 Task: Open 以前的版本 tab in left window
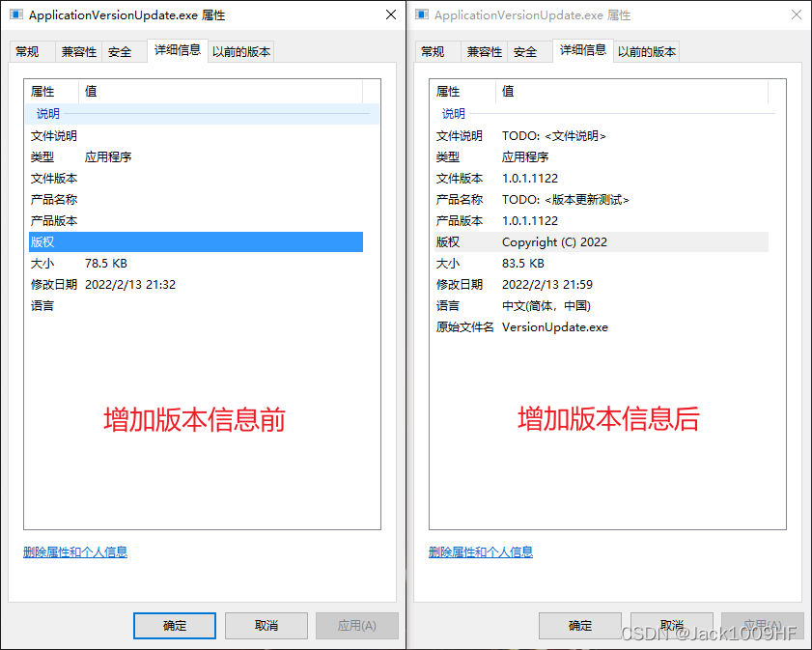241,52
